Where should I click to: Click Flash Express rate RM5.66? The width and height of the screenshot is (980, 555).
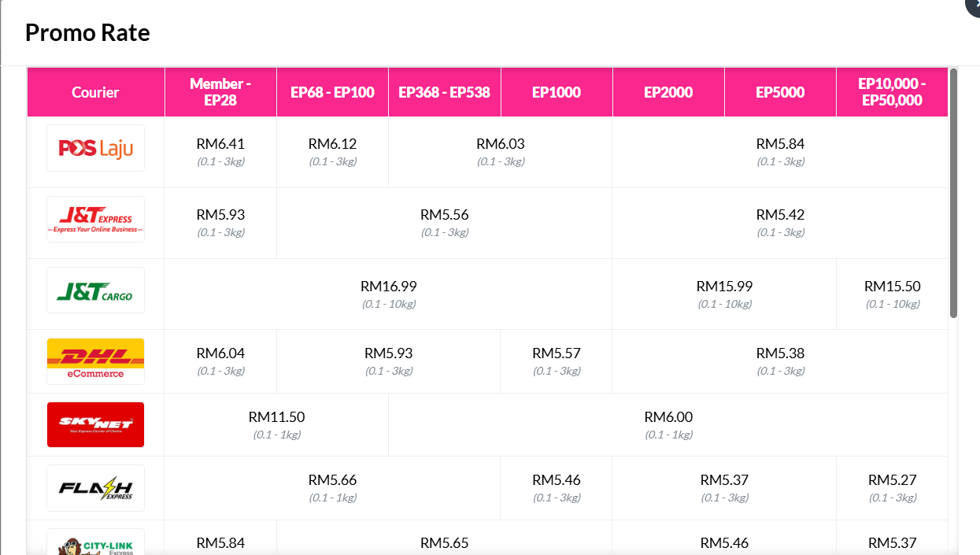point(332,480)
